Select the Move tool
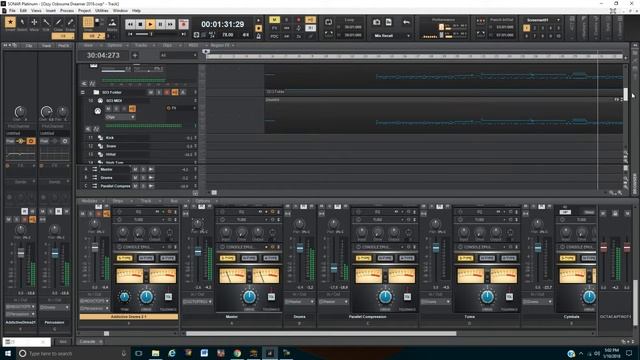Image resolution: width=640 pixels, height=360 pixels. pos(34,22)
